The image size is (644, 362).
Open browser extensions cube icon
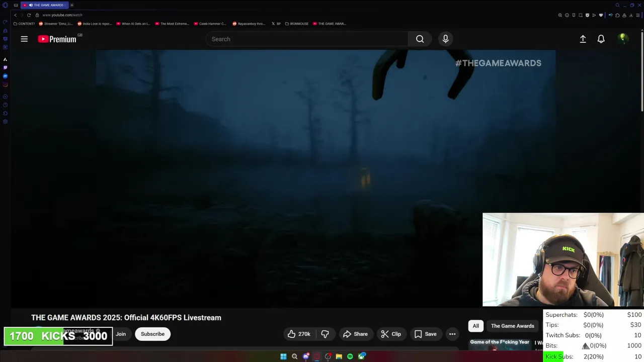617,15
